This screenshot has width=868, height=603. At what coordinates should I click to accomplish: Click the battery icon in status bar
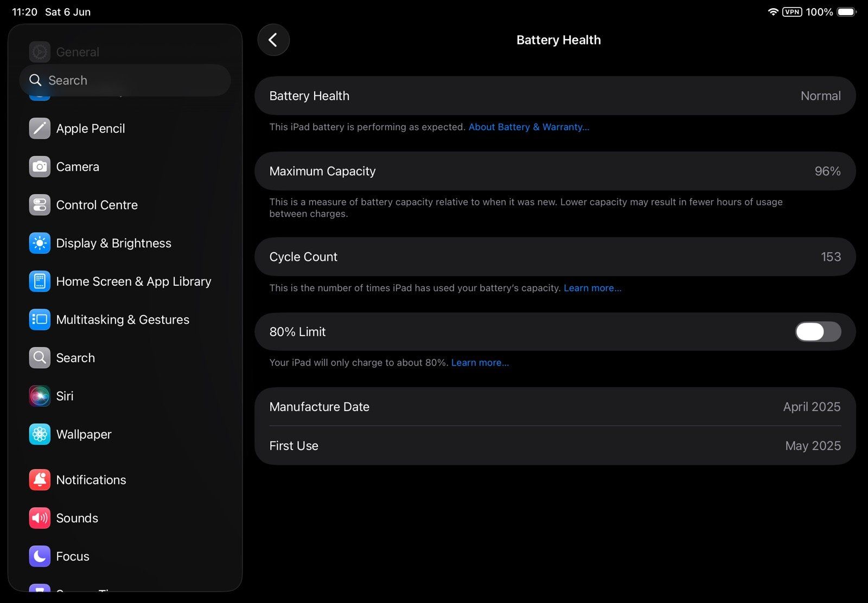[x=847, y=12]
